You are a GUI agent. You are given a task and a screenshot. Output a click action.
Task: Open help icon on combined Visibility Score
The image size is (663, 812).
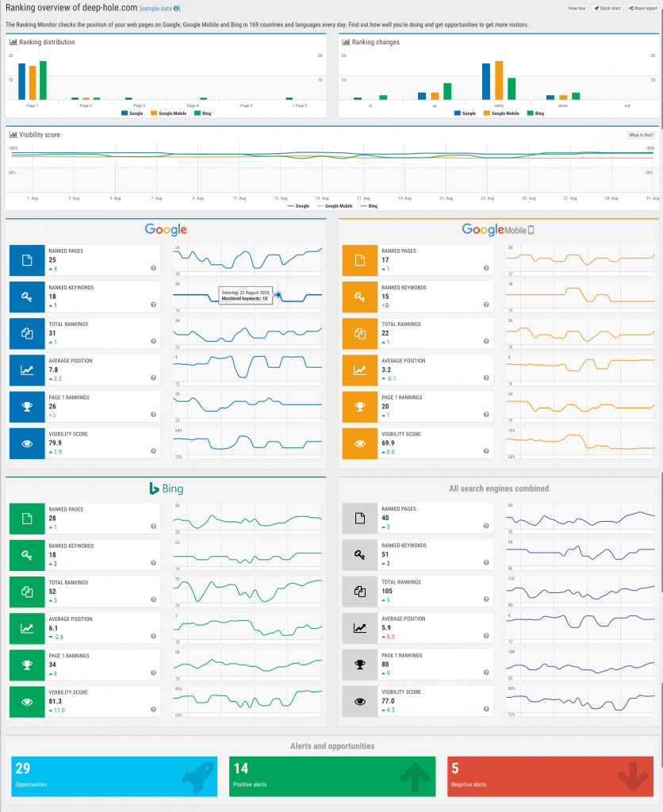pyautogui.click(x=486, y=710)
